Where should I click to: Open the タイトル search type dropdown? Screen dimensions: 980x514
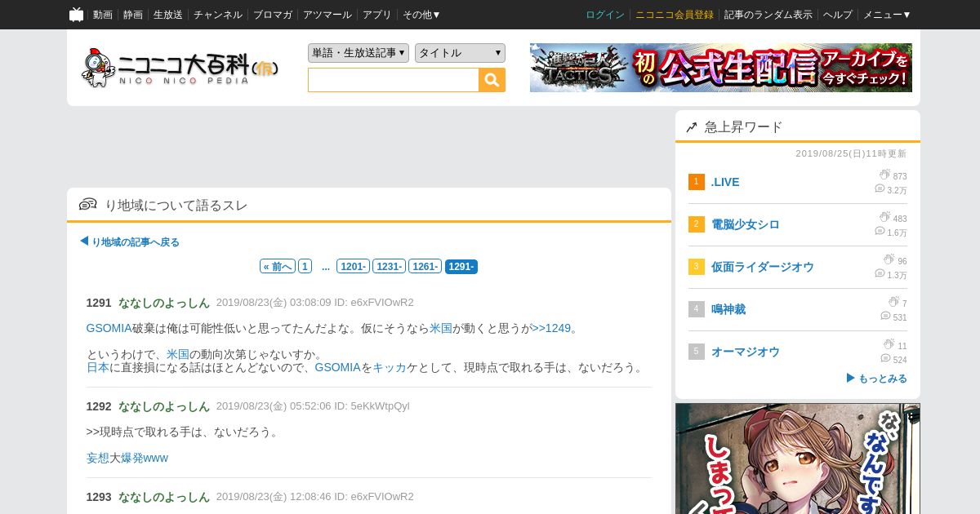460,53
